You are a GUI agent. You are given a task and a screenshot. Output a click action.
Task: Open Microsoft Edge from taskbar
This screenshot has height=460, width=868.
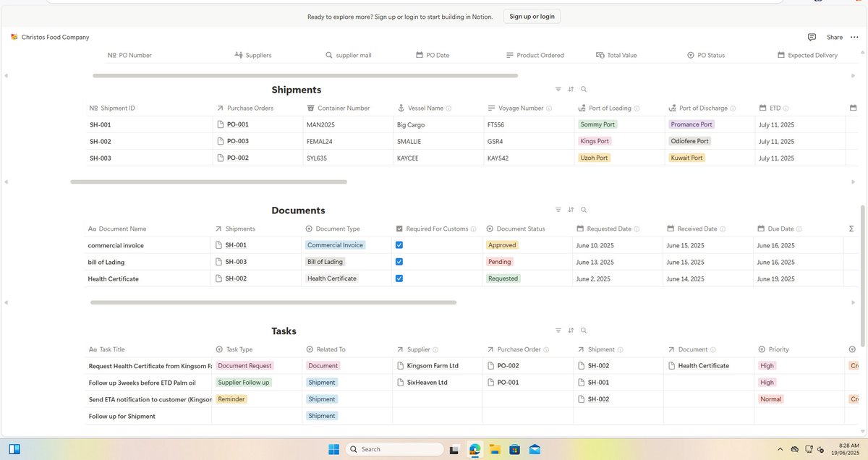coord(475,449)
